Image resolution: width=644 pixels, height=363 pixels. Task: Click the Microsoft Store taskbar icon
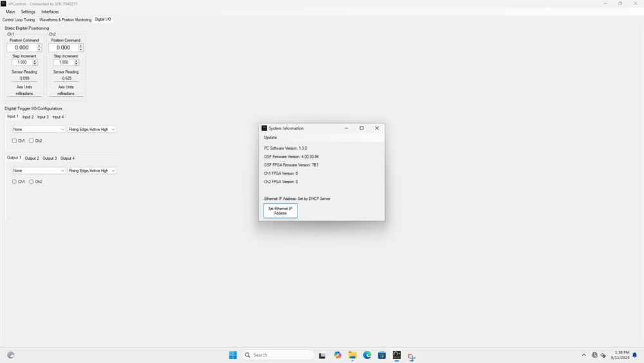(x=382, y=355)
